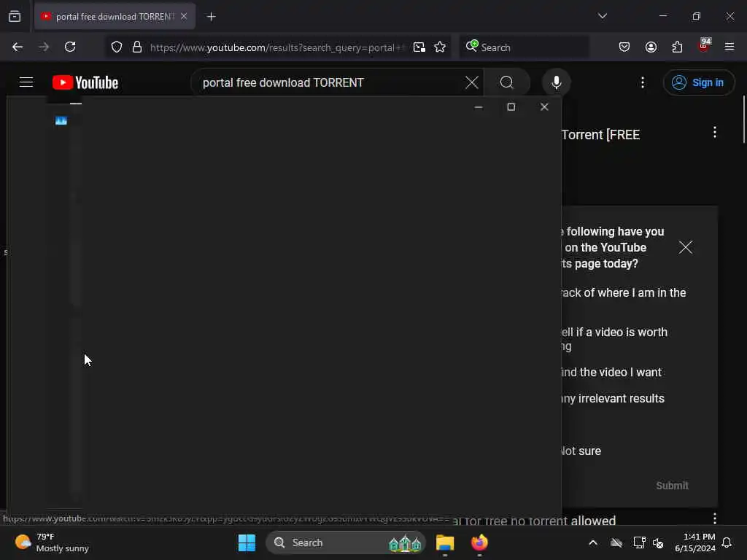Run the YouTube search with magnifier button
This screenshot has width=747, height=560.
(507, 82)
